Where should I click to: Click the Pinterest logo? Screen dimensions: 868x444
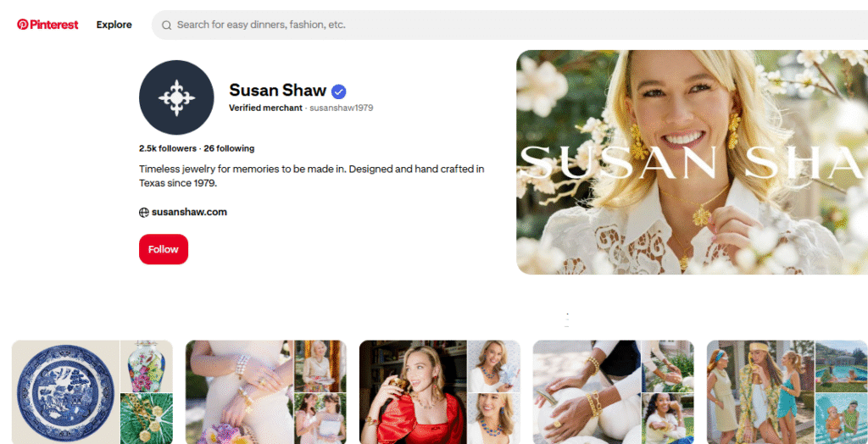coord(47,25)
